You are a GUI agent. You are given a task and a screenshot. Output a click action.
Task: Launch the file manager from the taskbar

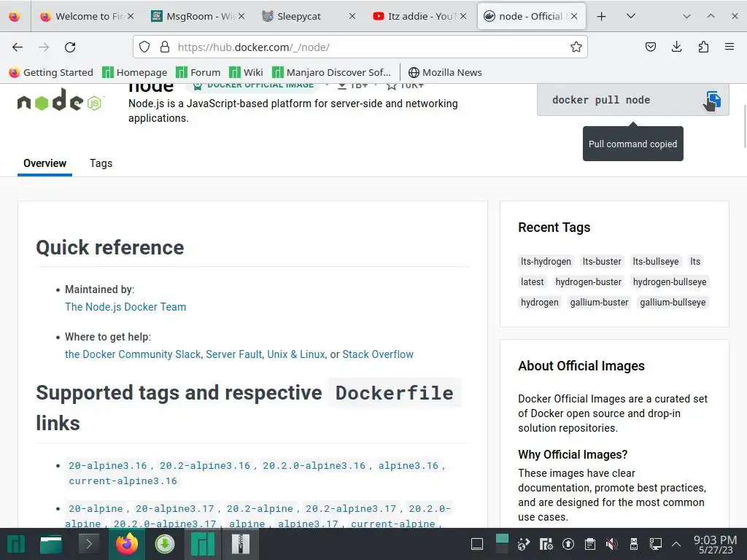coord(51,544)
